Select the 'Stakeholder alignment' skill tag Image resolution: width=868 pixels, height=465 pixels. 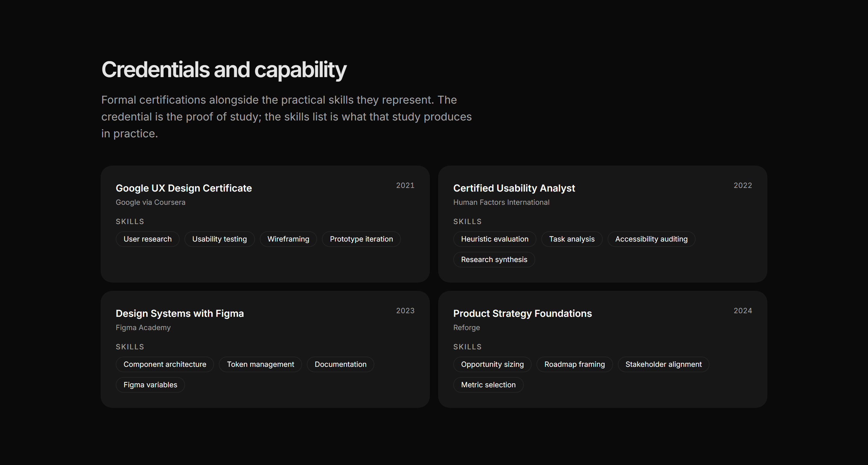(663, 364)
